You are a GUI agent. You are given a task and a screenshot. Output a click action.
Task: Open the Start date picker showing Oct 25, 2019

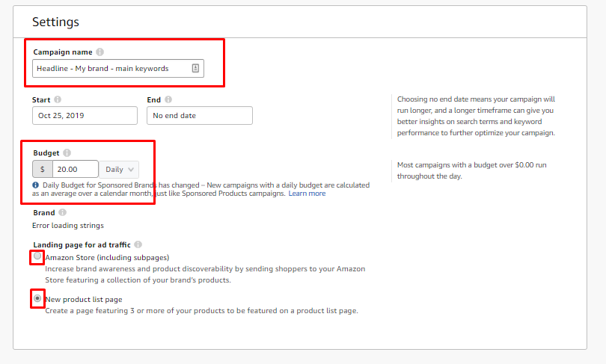(x=85, y=115)
